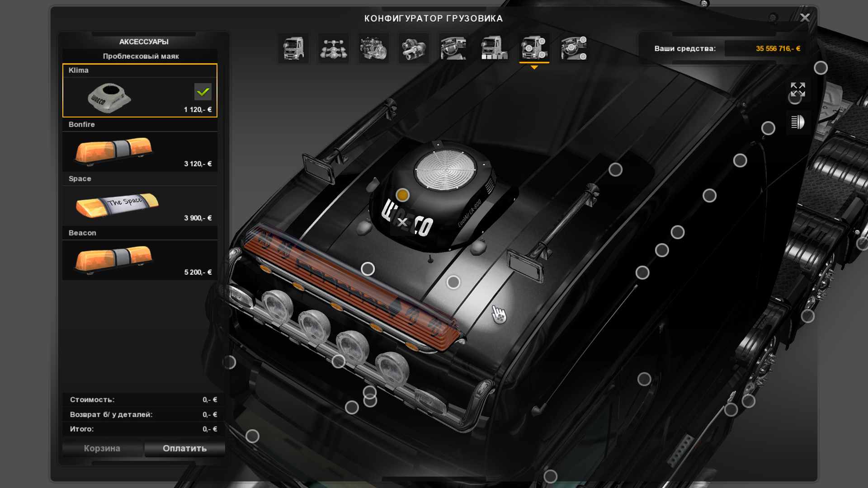Close the truck configurator window

click(x=805, y=18)
